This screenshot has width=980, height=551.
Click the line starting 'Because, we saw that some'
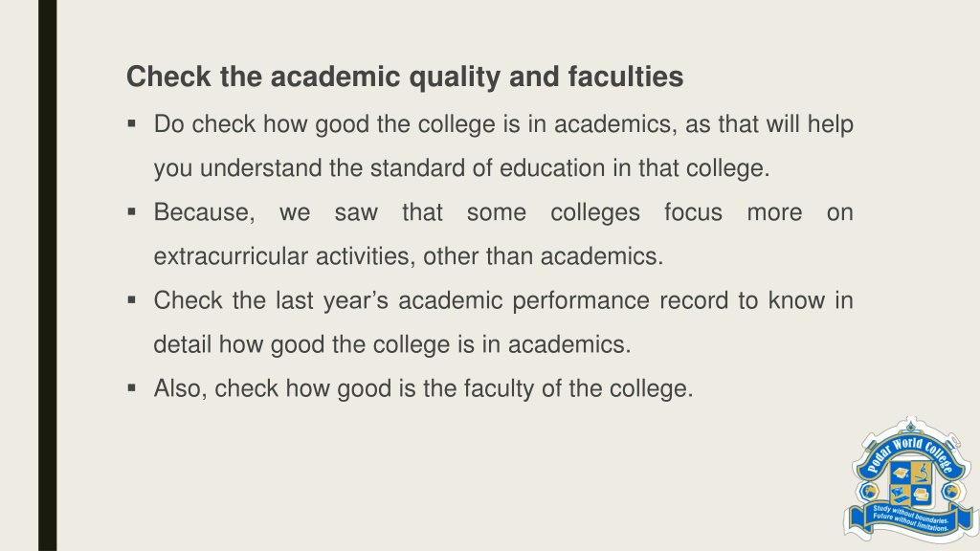(x=503, y=212)
